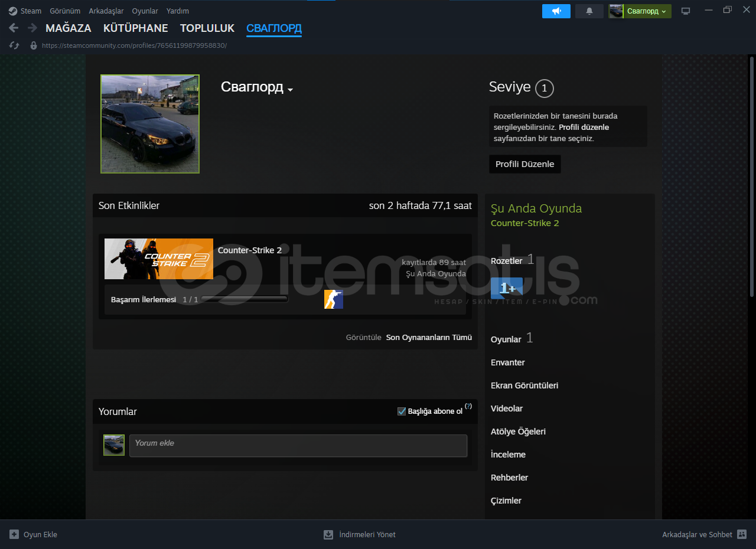Open the Çizimler link
The image size is (756, 549).
pos(506,501)
